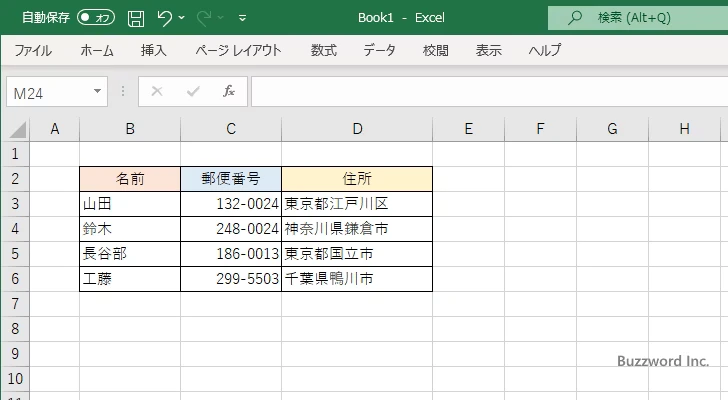Switch to the 挿入 tab
Image resolution: width=728 pixels, height=400 pixels.
[154, 50]
